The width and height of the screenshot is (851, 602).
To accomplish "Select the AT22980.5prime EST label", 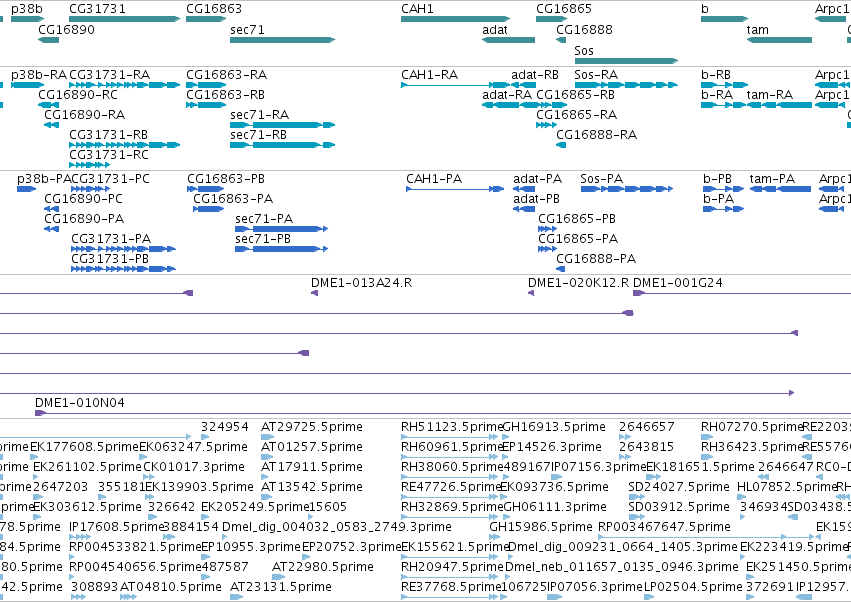I will point(323,567).
